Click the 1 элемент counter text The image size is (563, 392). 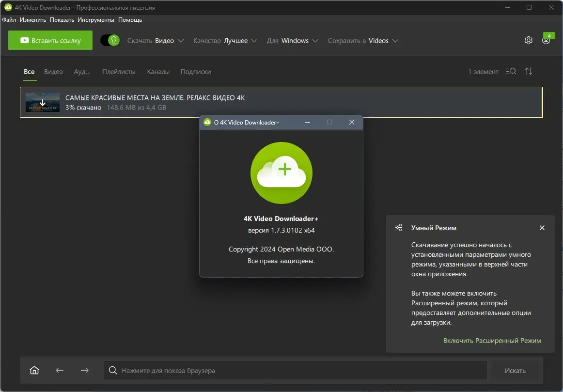[483, 71]
